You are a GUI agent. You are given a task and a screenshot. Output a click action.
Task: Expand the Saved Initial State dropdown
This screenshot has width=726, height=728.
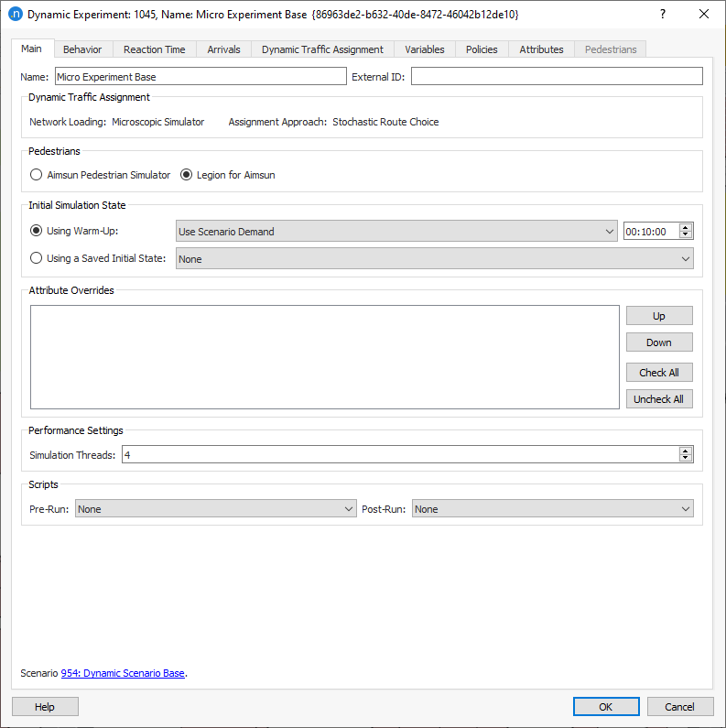(x=434, y=259)
